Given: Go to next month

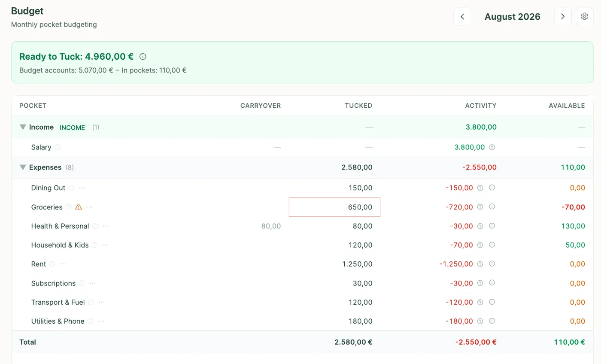Looking at the screenshot, I should point(563,16).
